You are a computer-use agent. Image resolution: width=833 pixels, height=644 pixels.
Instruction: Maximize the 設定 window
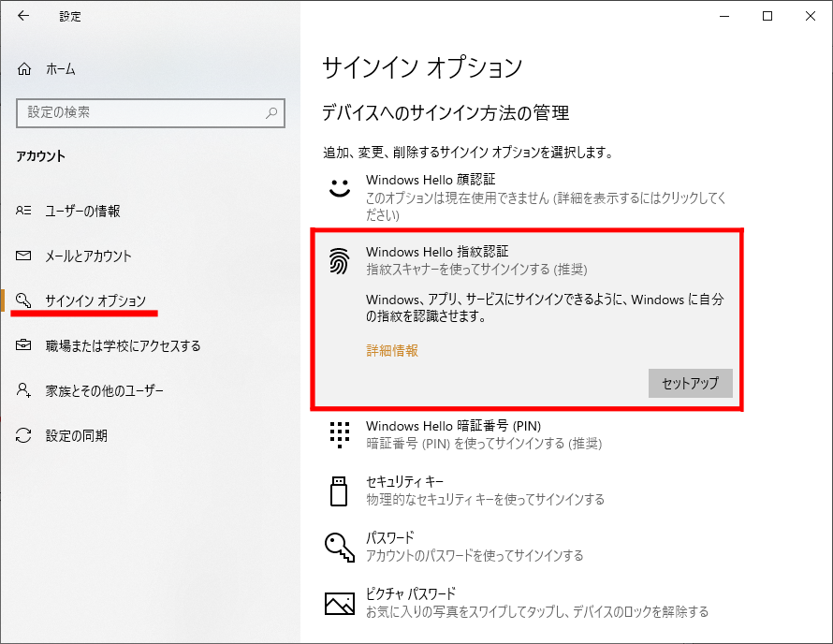[767, 16]
